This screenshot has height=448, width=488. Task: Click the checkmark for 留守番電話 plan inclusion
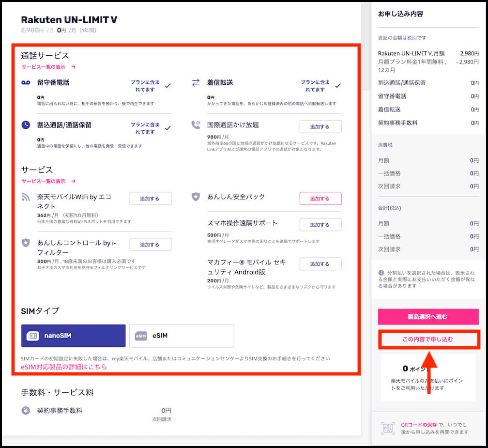pyautogui.click(x=168, y=86)
